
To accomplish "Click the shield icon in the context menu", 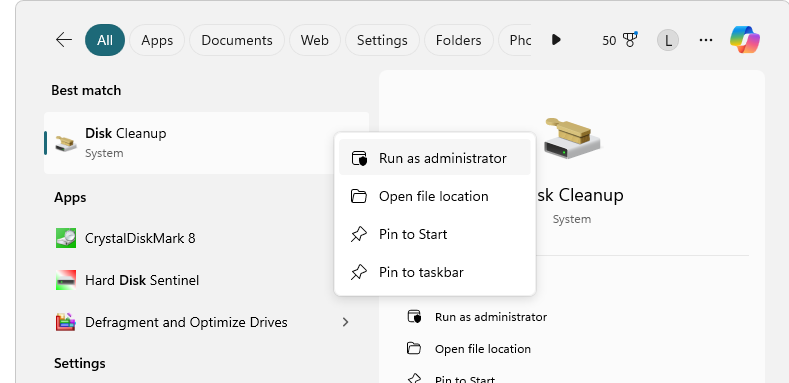I will coord(359,158).
